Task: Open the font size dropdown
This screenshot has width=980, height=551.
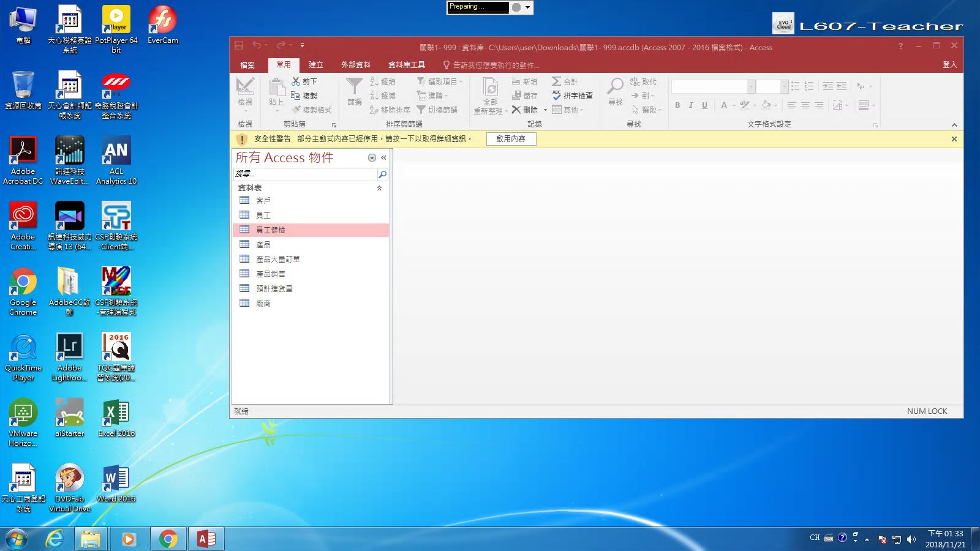Action: pos(784,86)
